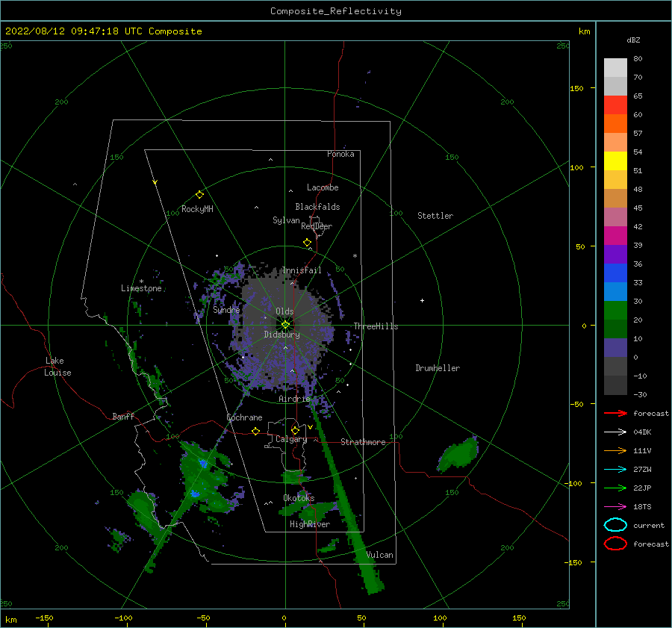Click the red 65-60 dBZ color swatch
The width and height of the screenshot is (672, 628).
(615, 105)
